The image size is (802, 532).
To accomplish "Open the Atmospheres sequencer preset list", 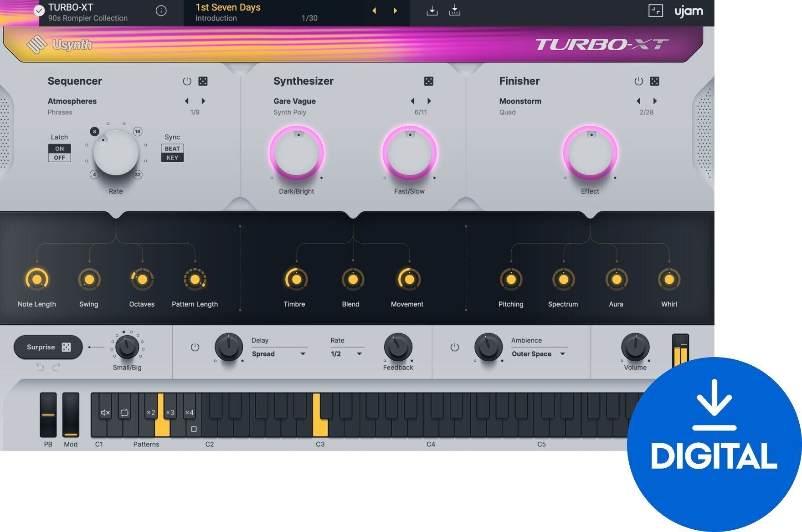I will point(72,101).
